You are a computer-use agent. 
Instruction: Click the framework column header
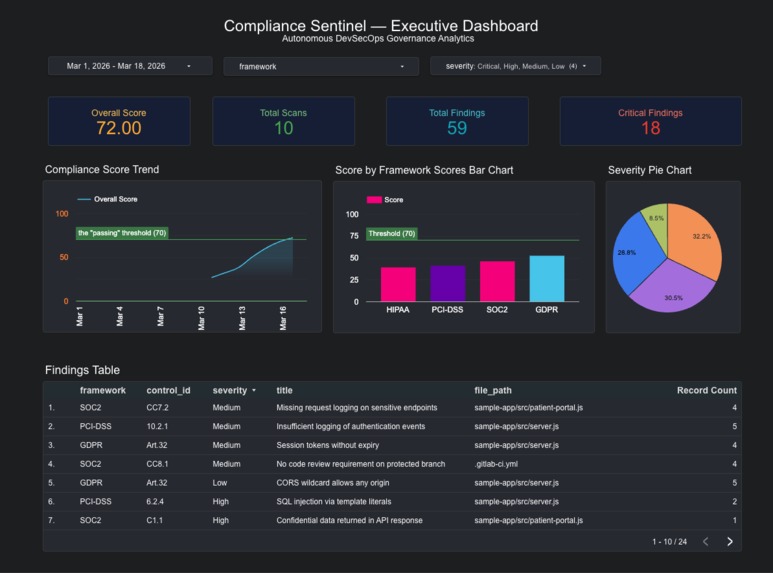click(x=103, y=391)
